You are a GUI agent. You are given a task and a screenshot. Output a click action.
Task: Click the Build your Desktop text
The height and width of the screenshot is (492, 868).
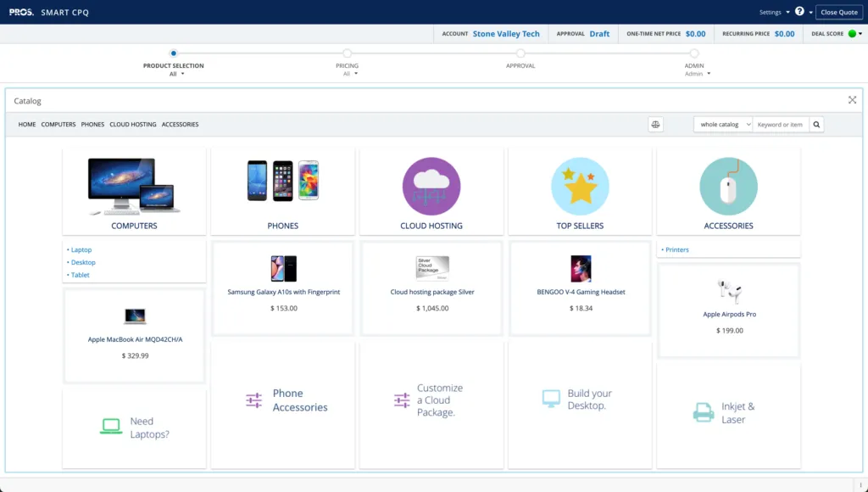coord(590,400)
